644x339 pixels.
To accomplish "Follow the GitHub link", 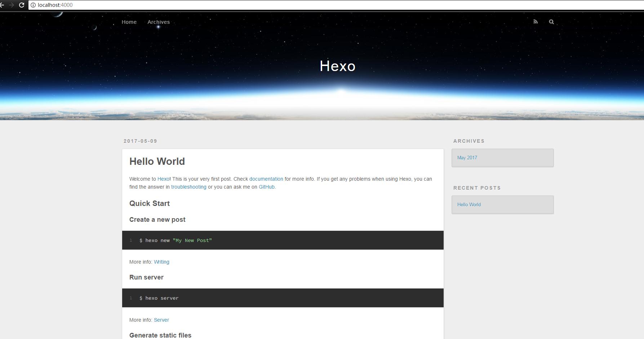I will (267, 187).
